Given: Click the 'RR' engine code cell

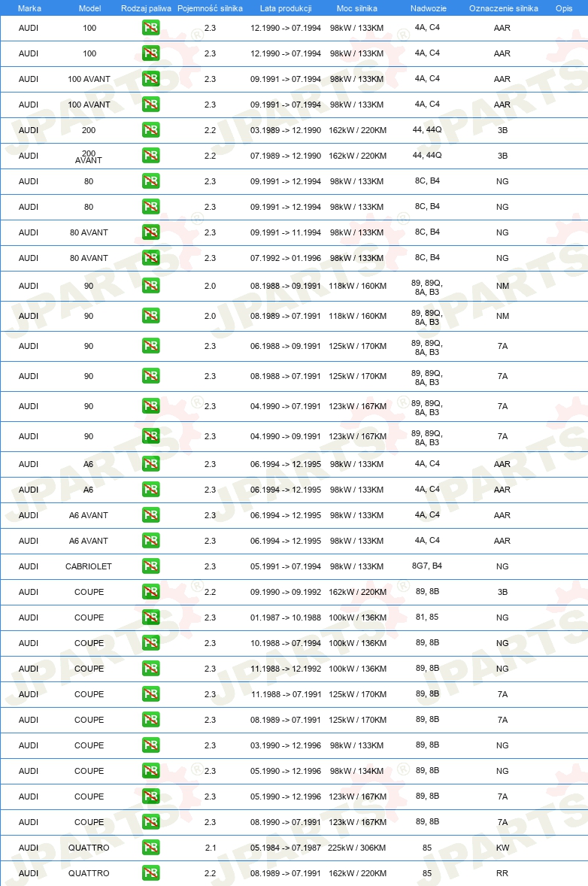Looking at the screenshot, I should point(502,873).
